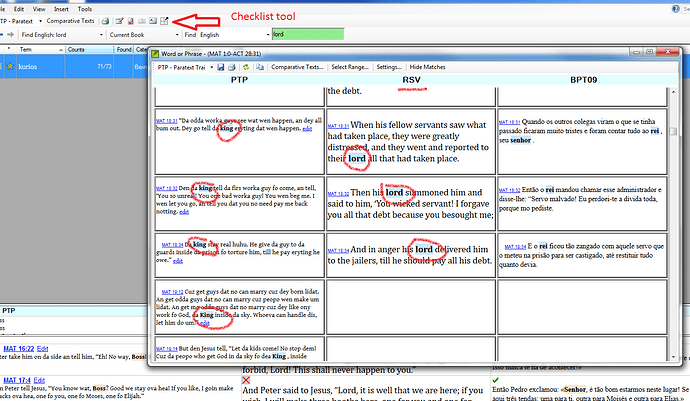Click the MAT 19:12 link in the PTP column

click(x=172, y=292)
